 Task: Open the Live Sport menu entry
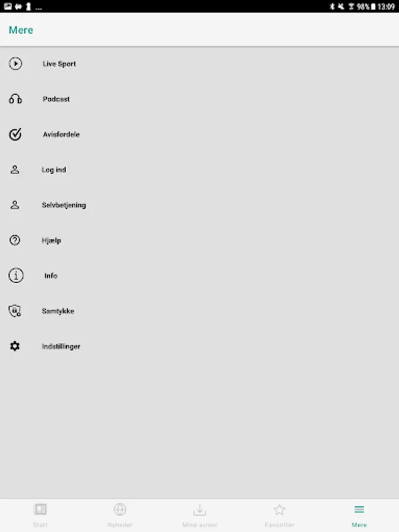click(x=200, y=63)
